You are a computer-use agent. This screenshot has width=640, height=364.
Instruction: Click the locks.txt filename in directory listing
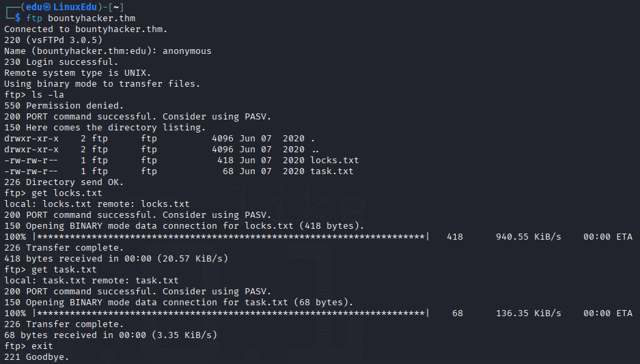tap(334, 160)
